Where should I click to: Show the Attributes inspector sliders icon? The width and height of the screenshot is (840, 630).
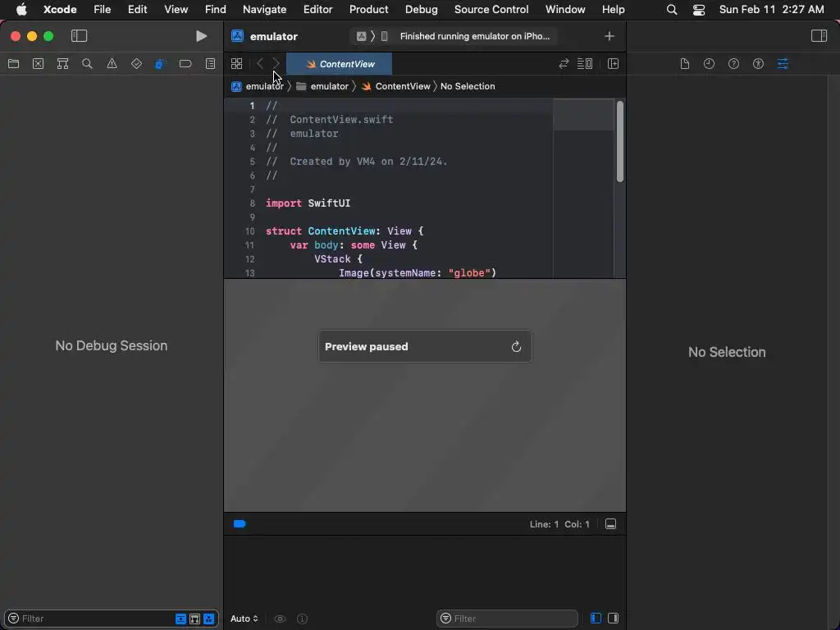click(783, 64)
